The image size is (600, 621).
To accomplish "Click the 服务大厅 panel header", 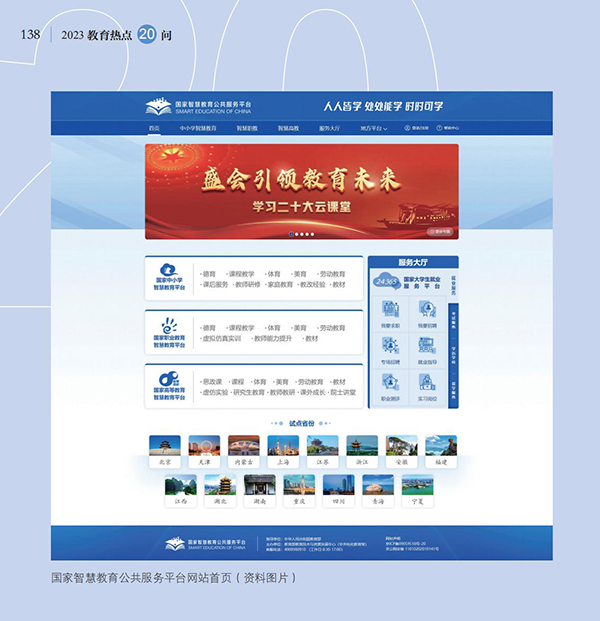I will tap(413, 262).
